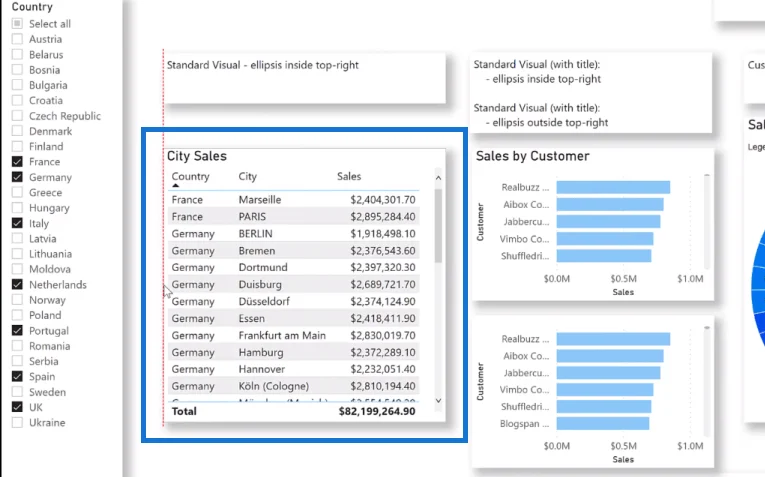This screenshot has width=765, height=477.
Task: Select the ellipsis inside top-right text box
Action: coord(305,78)
